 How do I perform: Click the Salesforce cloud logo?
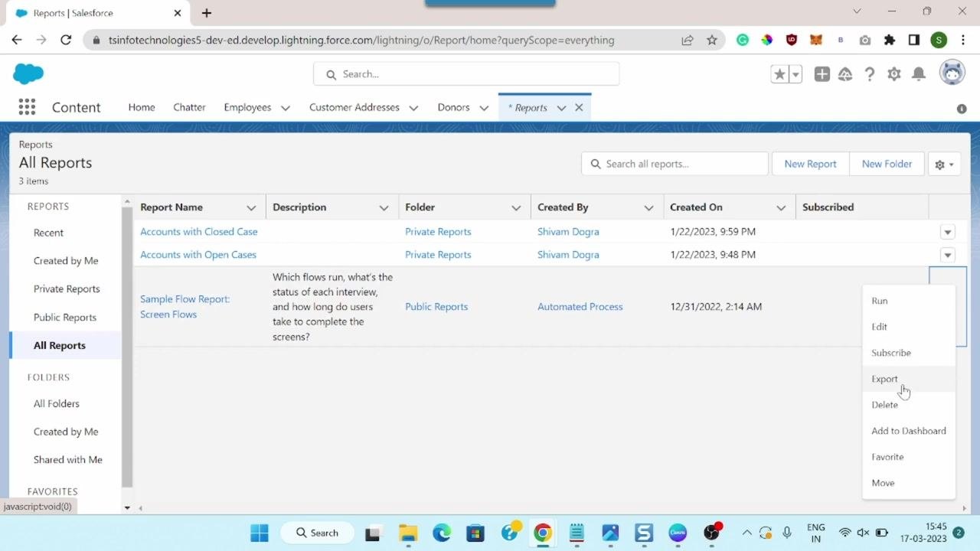(28, 73)
